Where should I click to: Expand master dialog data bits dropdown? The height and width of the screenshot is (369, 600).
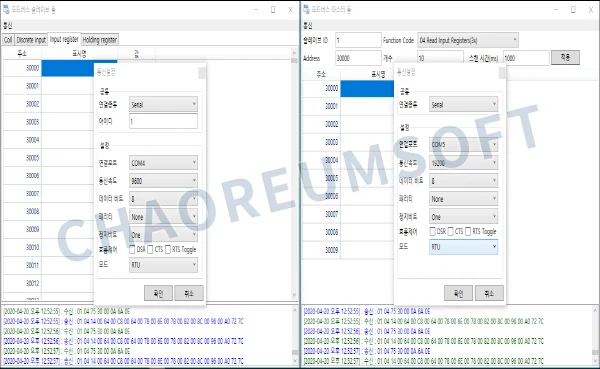pos(463,181)
